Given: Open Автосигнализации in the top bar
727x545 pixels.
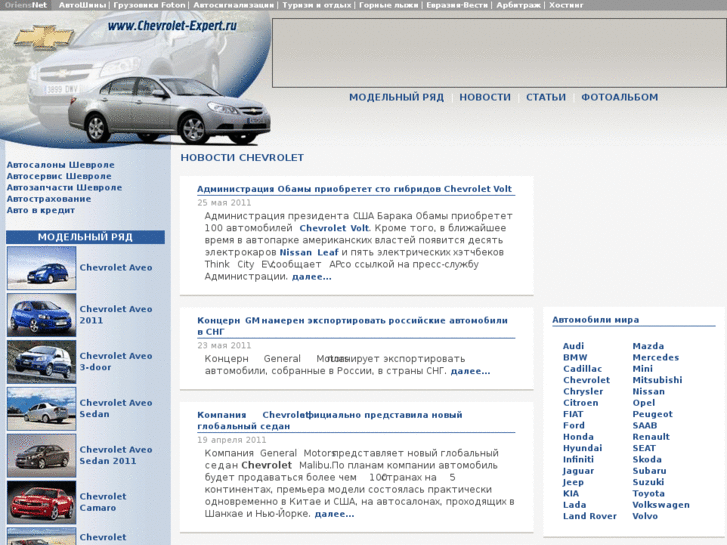Looking at the screenshot, I should [234, 5].
